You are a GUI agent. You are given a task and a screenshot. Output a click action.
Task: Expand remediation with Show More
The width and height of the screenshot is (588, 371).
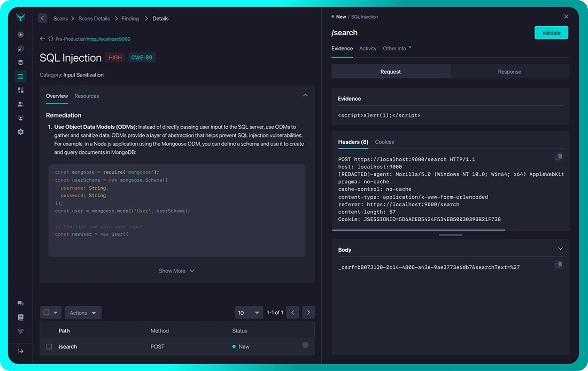[x=176, y=270]
